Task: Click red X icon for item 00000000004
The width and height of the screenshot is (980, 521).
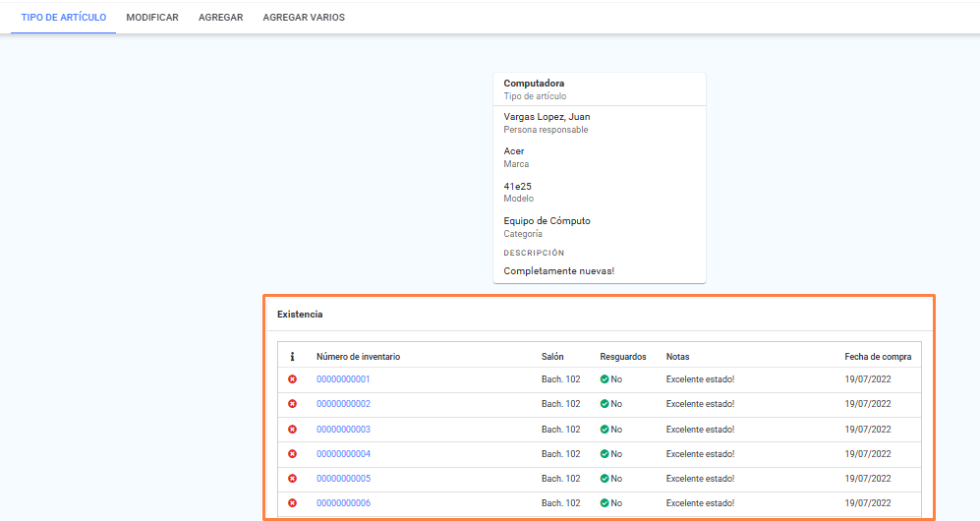Action: pyautogui.click(x=292, y=454)
